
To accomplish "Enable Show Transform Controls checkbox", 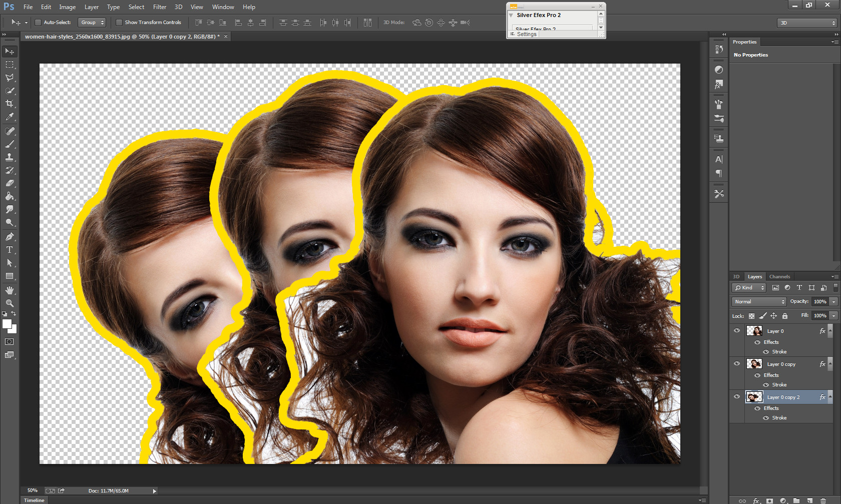I will (x=119, y=23).
